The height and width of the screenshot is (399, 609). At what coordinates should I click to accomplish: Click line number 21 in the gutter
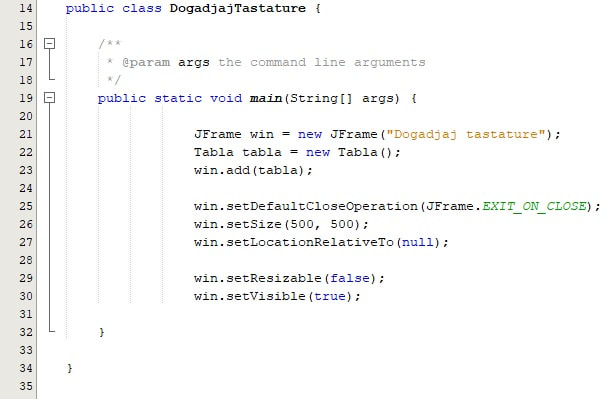(26, 134)
